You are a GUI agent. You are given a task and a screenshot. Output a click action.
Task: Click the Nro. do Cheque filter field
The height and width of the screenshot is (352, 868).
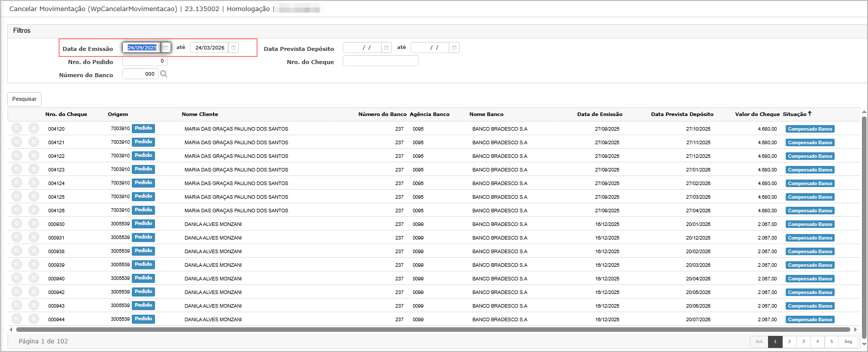[x=380, y=61]
